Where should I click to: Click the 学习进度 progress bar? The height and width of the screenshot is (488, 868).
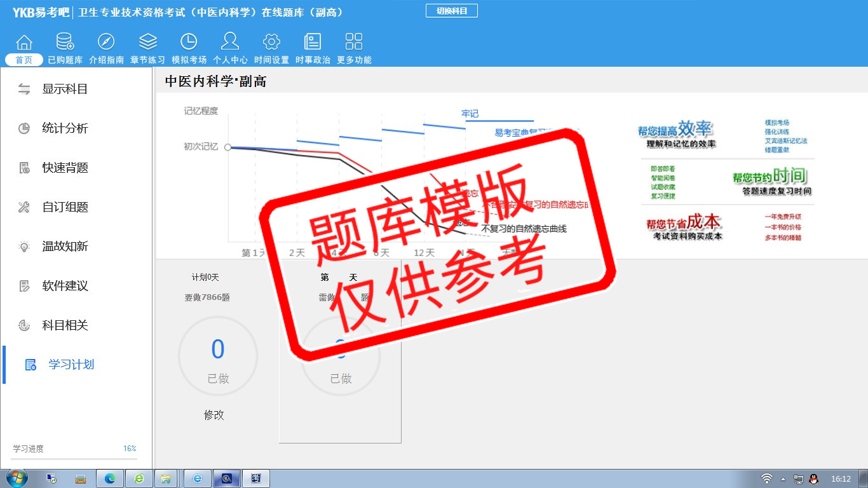pyautogui.click(x=74, y=458)
